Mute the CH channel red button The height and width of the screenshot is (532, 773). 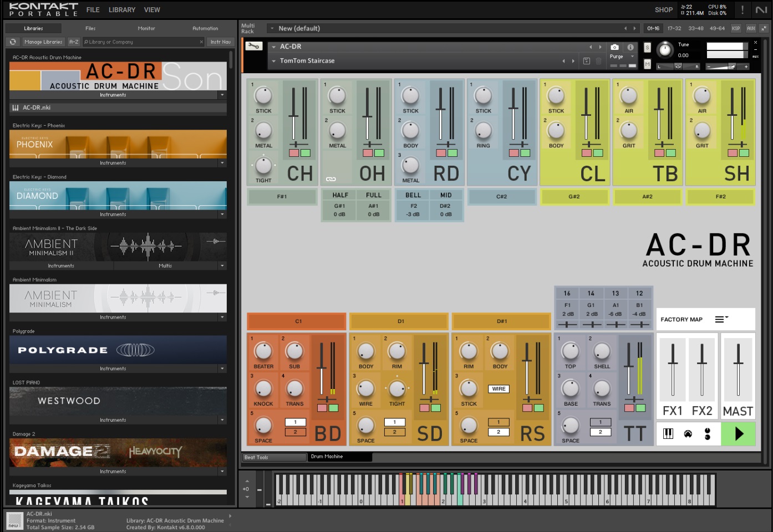294,154
